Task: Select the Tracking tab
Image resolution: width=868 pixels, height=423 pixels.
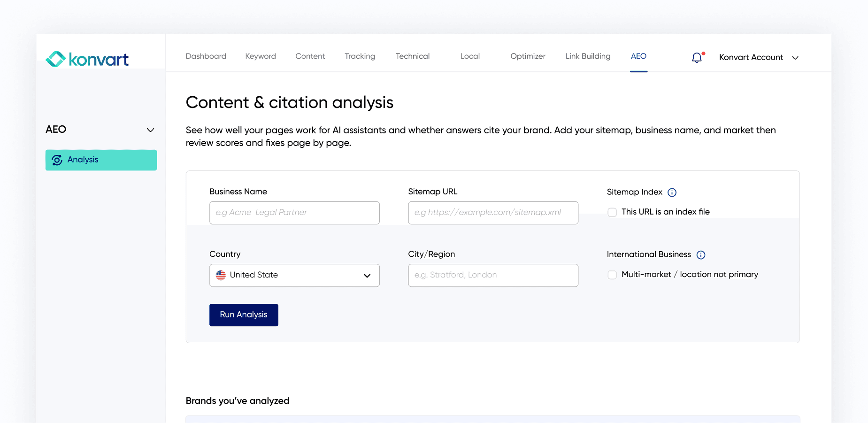Action: tap(360, 56)
